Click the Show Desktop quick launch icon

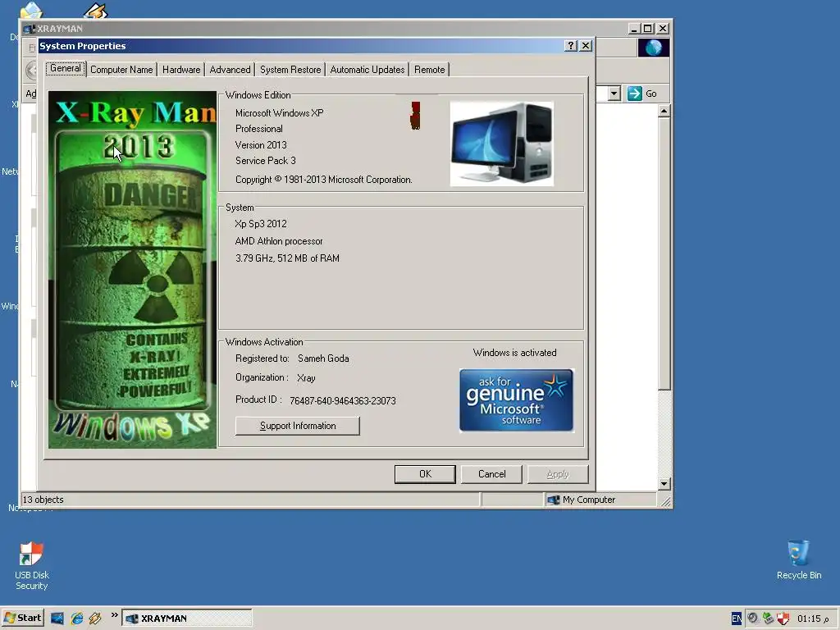(57, 619)
